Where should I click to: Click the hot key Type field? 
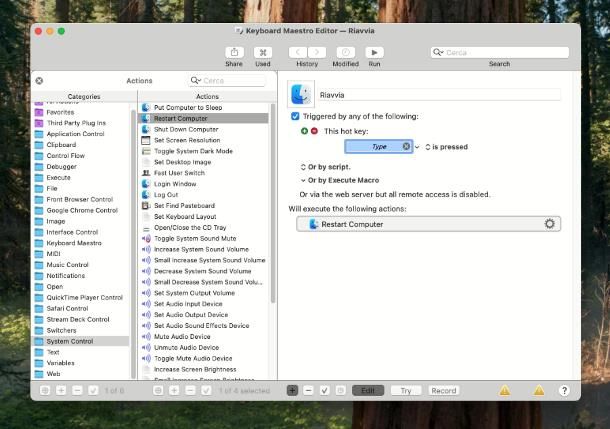(x=378, y=146)
